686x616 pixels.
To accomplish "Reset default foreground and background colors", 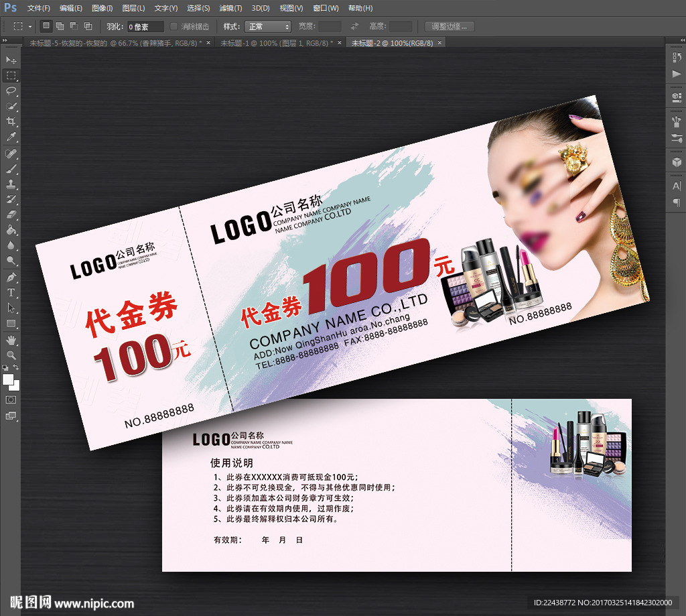I will [x=5, y=368].
